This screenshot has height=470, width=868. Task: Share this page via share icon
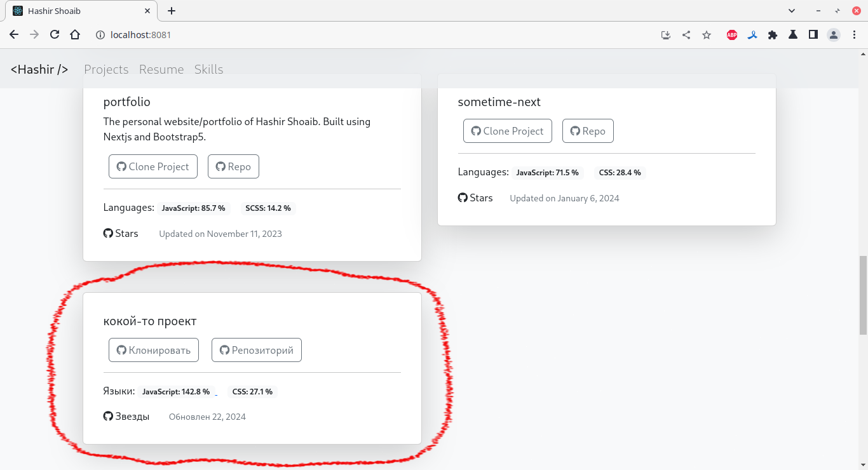click(x=686, y=35)
